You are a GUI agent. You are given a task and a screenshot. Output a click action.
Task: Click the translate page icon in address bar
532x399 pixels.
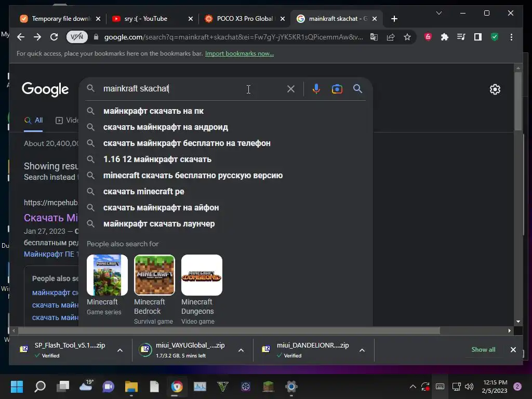[x=374, y=37]
